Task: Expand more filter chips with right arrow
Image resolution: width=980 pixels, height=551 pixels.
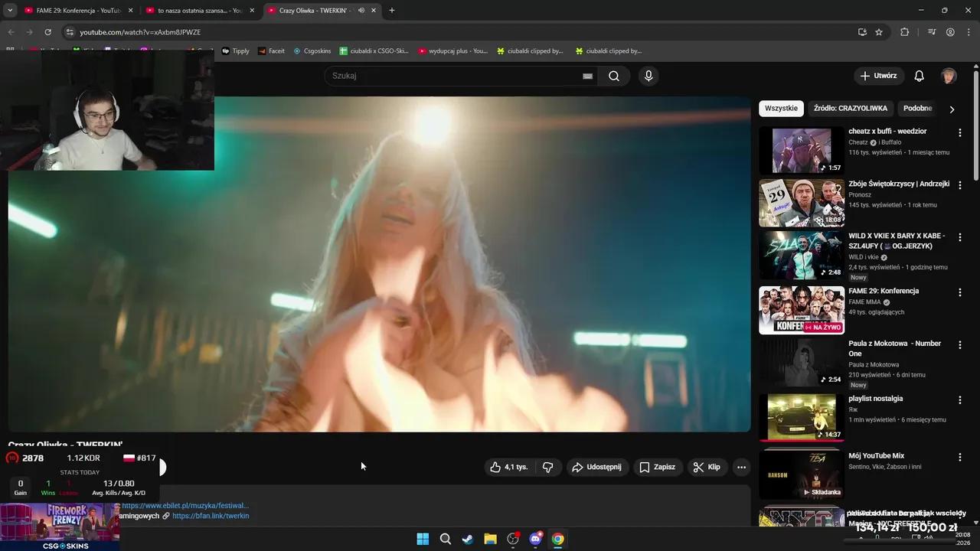Action: [952, 109]
